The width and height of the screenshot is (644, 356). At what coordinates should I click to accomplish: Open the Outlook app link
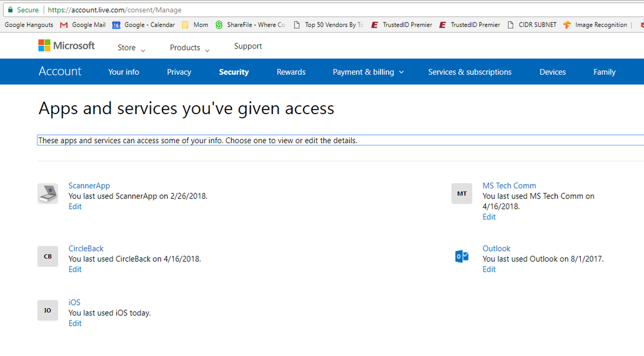(x=496, y=248)
